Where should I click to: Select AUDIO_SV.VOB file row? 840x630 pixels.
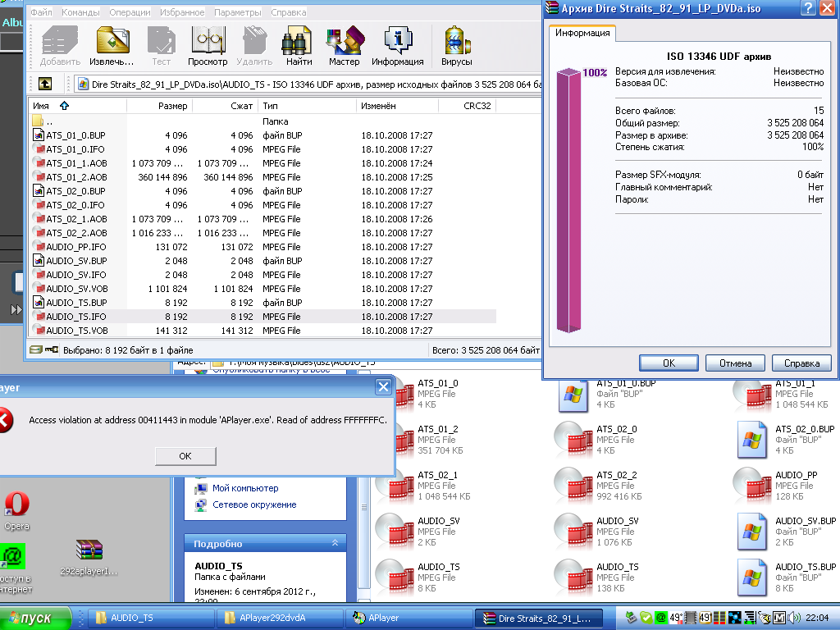click(x=262, y=289)
